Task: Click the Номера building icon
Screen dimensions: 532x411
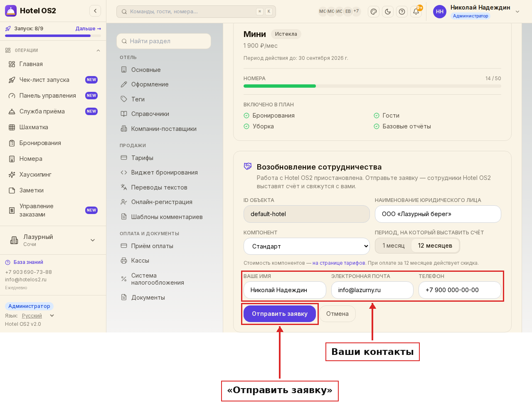Action: (12, 159)
